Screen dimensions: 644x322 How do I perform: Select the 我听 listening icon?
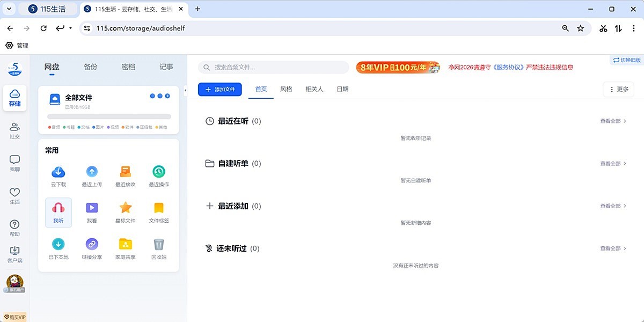click(58, 210)
